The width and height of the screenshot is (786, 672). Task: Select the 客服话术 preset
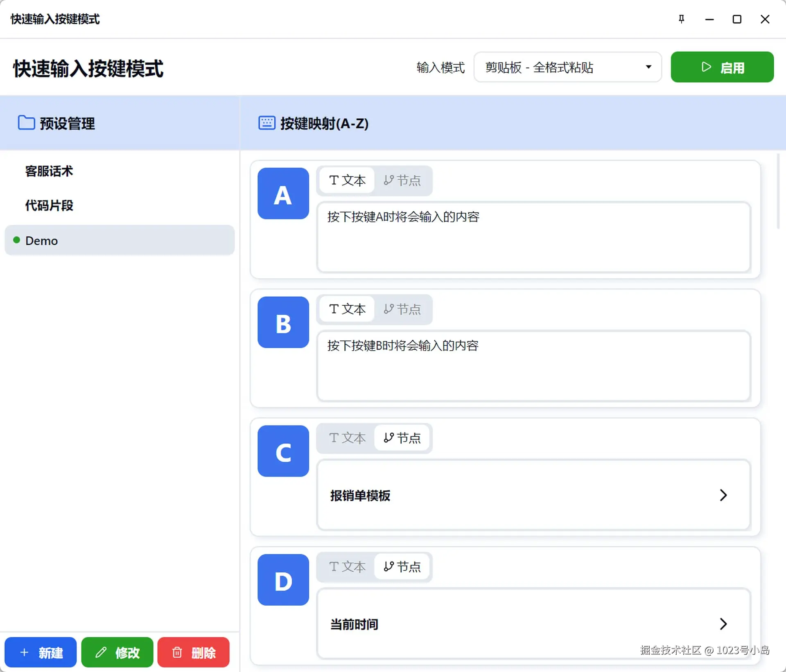point(49,171)
